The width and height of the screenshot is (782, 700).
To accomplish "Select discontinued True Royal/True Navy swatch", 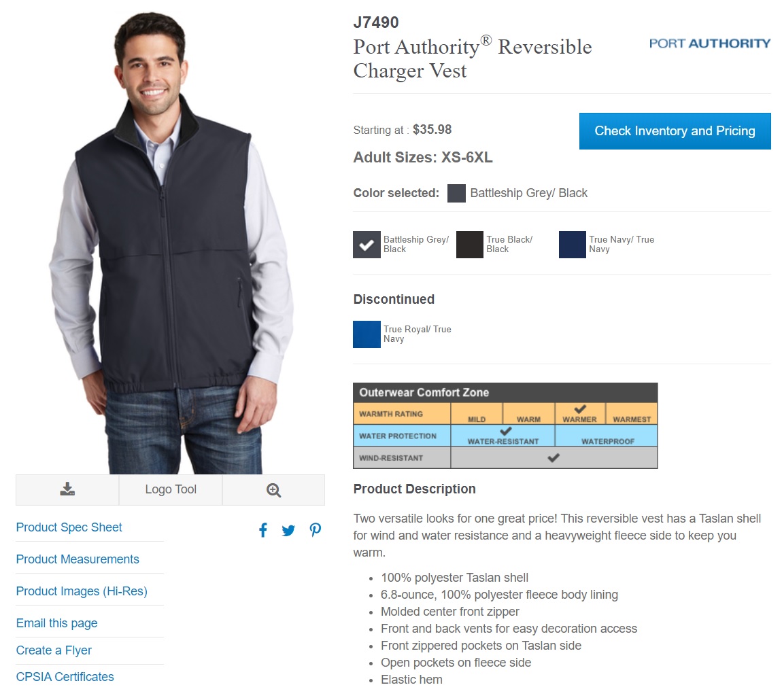I will coord(367,334).
